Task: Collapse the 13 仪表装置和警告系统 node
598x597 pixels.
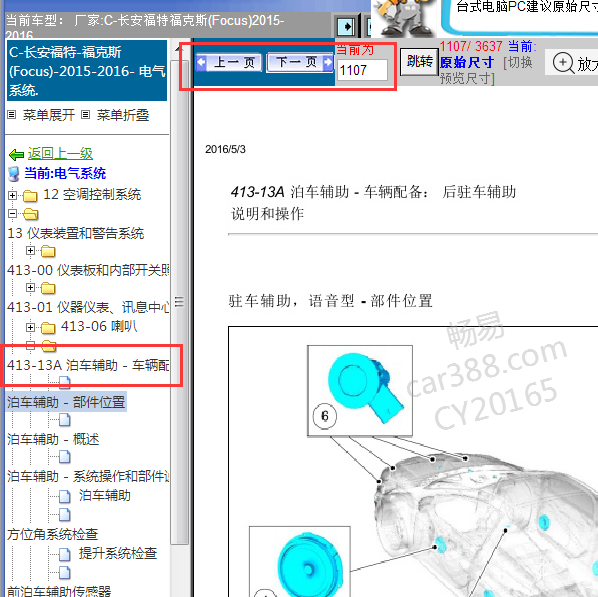Action: tap(13, 214)
